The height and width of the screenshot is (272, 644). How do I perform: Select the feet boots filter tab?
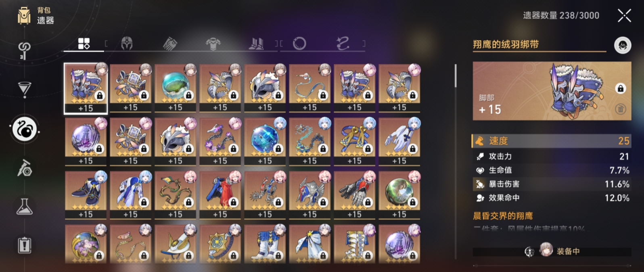point(256,43)
